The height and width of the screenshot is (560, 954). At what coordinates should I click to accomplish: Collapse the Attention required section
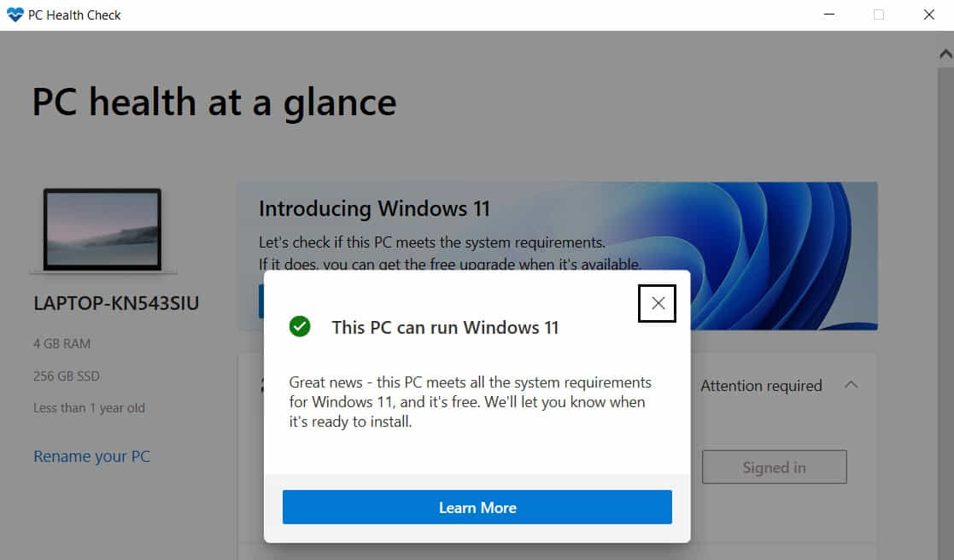point(852,385)
